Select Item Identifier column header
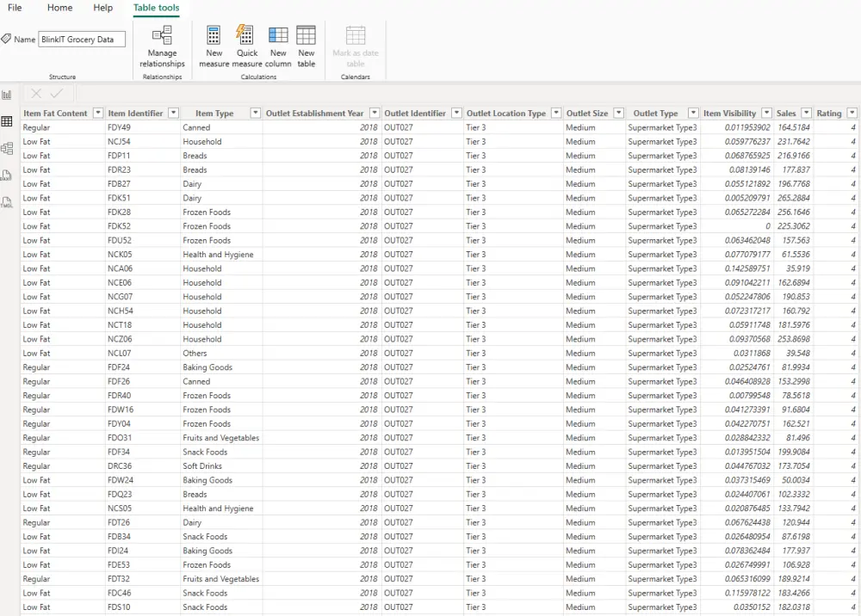Image resolution: width=861 pixels, height=616 pixels. (135, 113)
